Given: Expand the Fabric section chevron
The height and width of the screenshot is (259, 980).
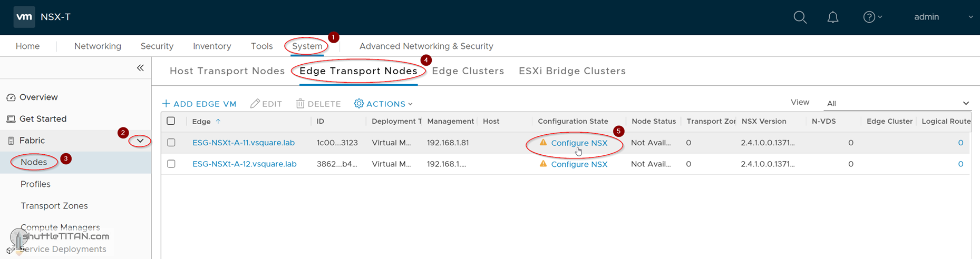Looking at the screenshot, I should click(x=140, y=141).
